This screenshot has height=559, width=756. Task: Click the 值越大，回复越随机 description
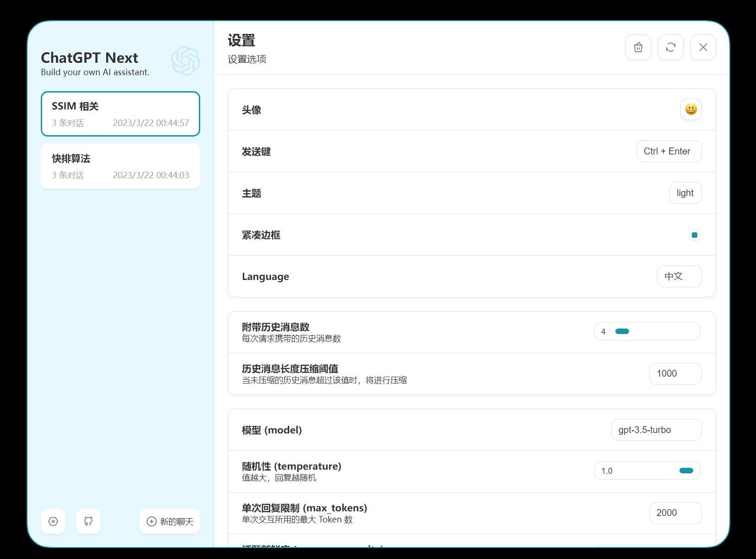click(x=279, y=478)
